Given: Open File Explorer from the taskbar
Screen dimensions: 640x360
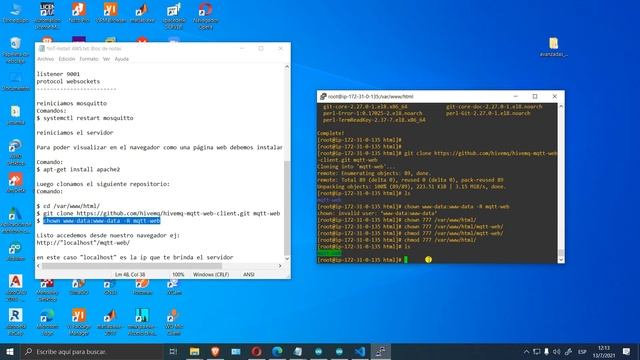Looking at the screenshot, I should (195, 351).
